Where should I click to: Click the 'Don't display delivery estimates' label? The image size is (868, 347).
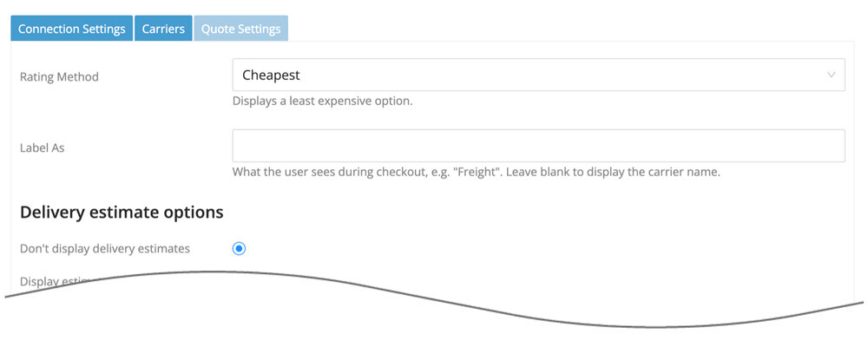(x=104, y=249)
